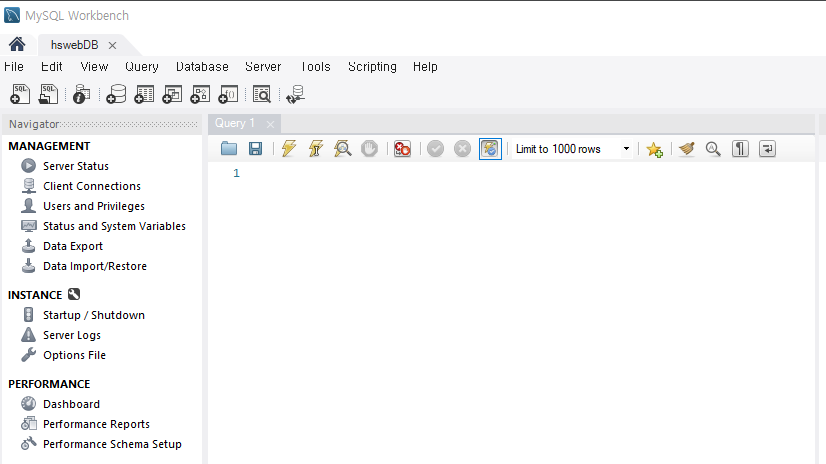Show the find panel magnifier icon

pos(713,149)
